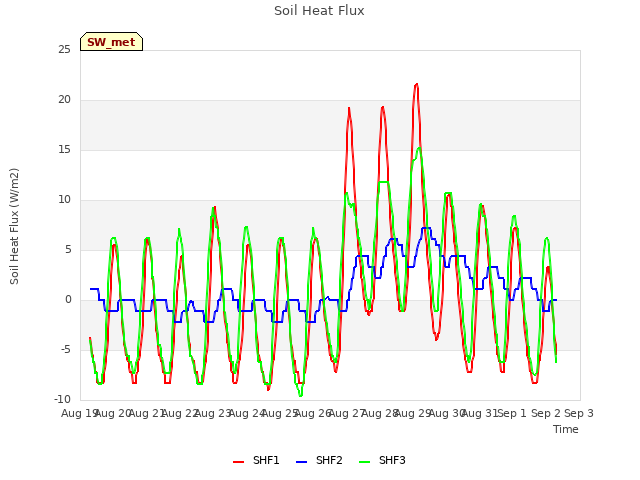The height and width of the screenshot is (480, 640).
Task: Click the Aug 19 x-axis label
Action: pos(79,413)
